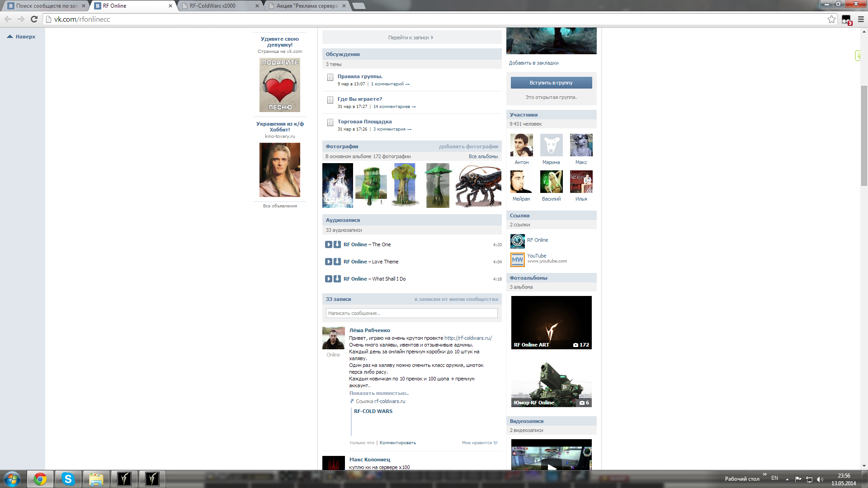Open the http://rf-coldwars.ru/ link in post
The height and width of the screenshot is (488, 868).
pos(468,338)
